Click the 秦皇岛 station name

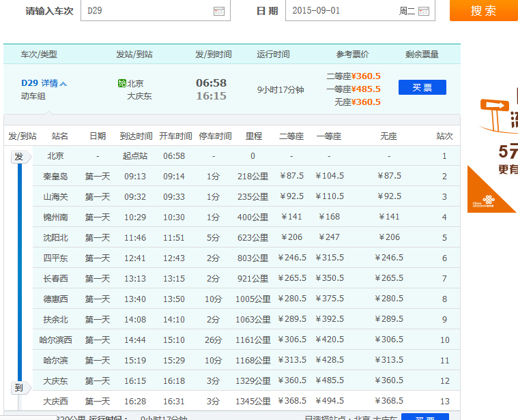point(55,177)
